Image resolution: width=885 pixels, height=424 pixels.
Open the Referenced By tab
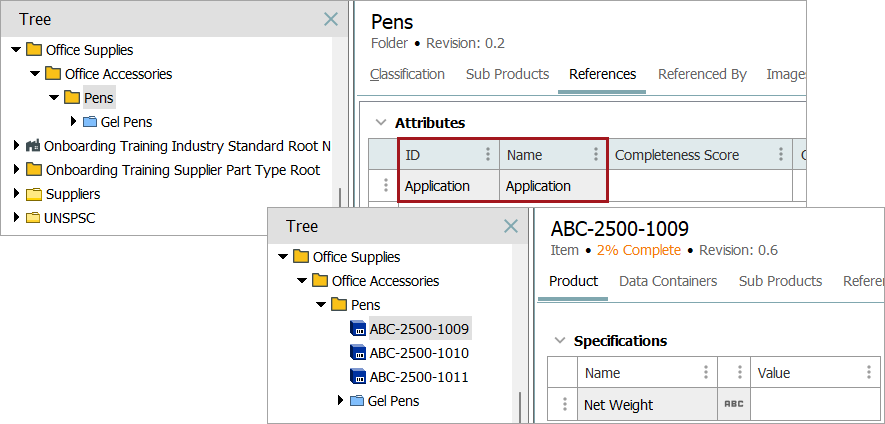pyautogui.click(x=702, y=74)
